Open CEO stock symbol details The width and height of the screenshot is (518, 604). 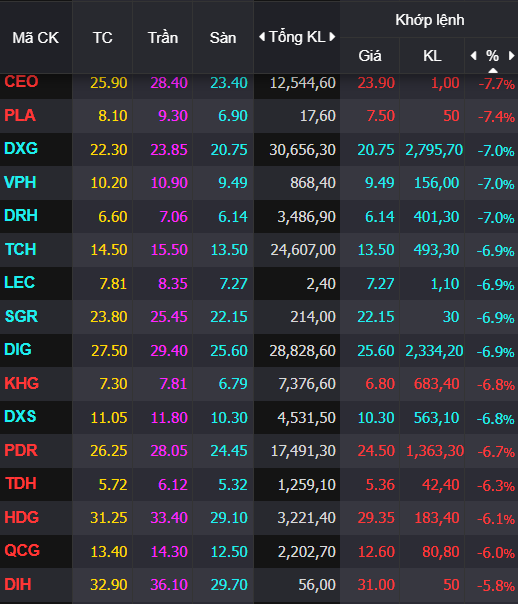coord(21,82)
